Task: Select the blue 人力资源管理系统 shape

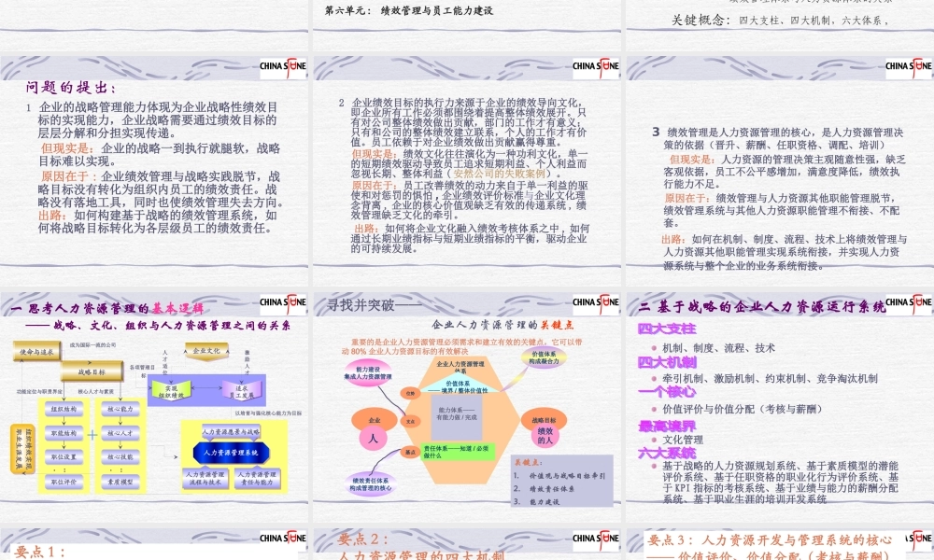Action: point(231,453)
